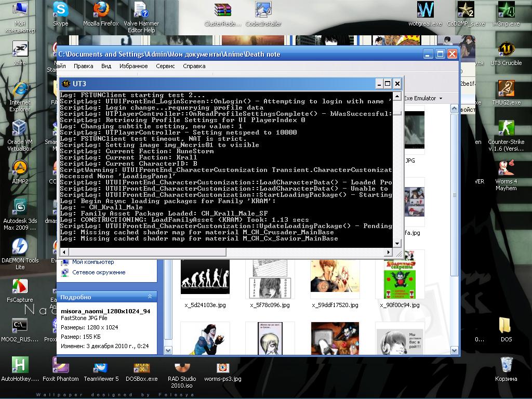The image size is (532, 399).
Task: Open the Сервис menu
Action: point(165,66)
